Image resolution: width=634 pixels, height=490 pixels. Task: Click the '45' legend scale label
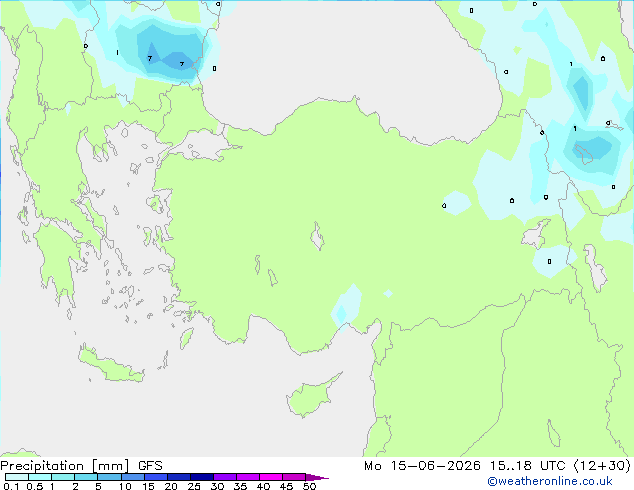(286, 486)
